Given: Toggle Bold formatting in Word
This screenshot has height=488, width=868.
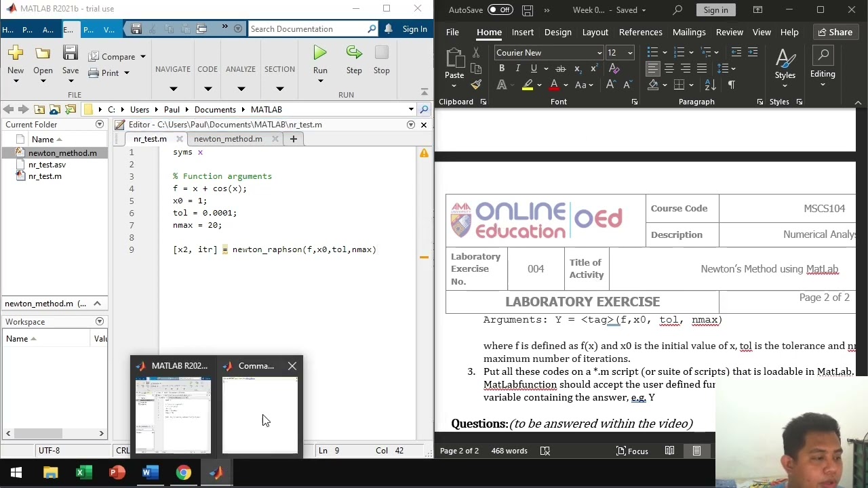Looking at the screenshot, I should click(x=501, y=68).
